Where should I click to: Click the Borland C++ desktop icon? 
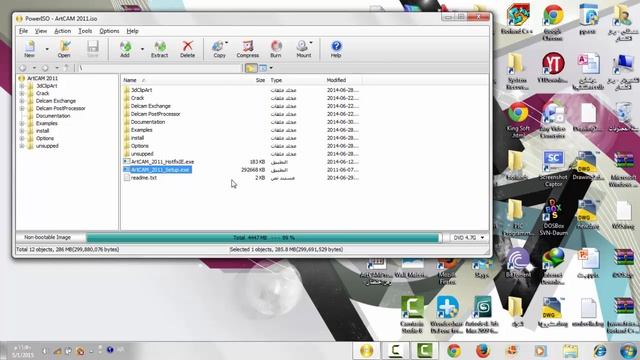(517, 20)
